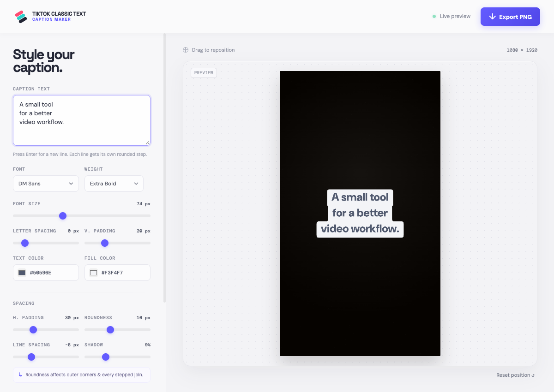554x392 pixels.
Task: Click the 1080 × 1920 dimensions label
Action: (522, 50)
